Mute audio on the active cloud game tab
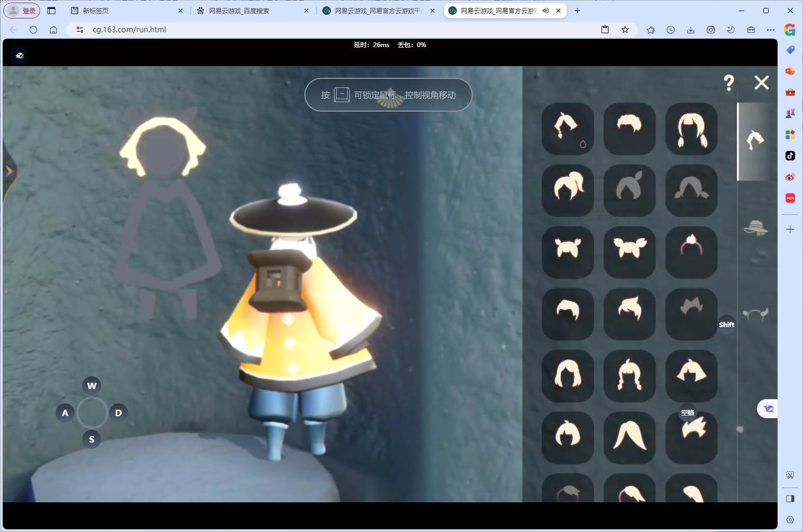The width and height of the screenshot is (803, 532). click(x=546, y=11)
